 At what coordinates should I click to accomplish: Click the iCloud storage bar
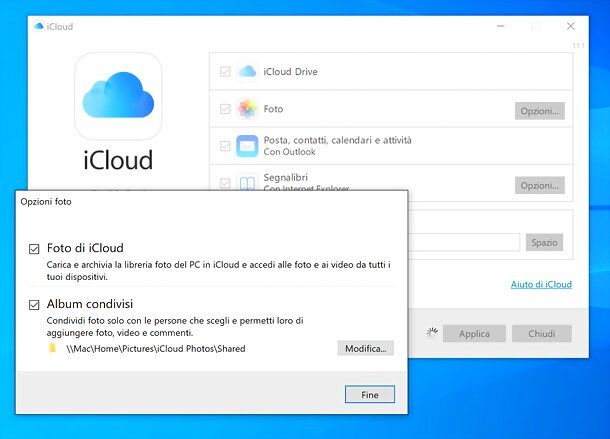pyautogui.click(x=464, y=242)
